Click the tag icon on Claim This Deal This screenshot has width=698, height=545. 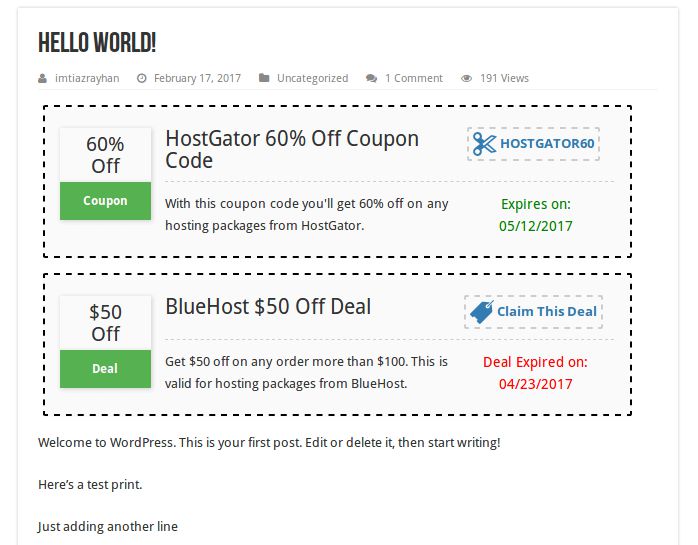tap(481, 312)
